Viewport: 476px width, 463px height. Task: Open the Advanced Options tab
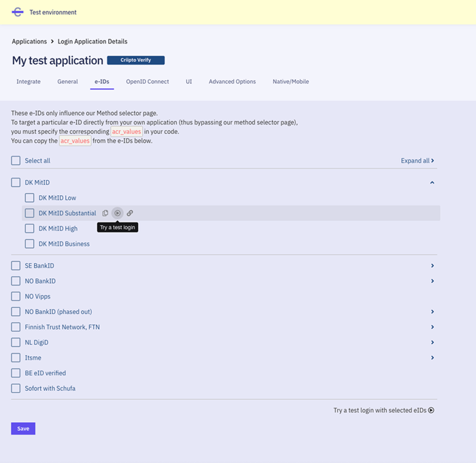(233, 82)
